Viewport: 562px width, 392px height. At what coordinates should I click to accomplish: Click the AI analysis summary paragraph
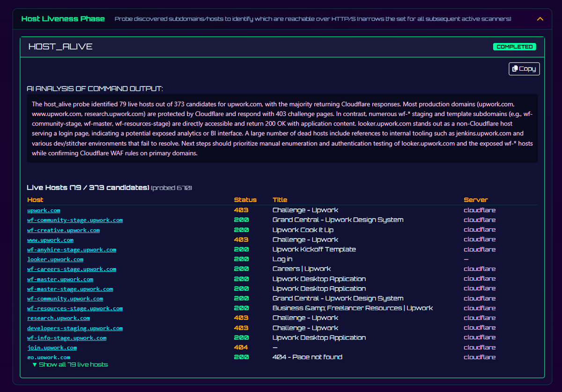pyautogui.click(x=282, y=129)
